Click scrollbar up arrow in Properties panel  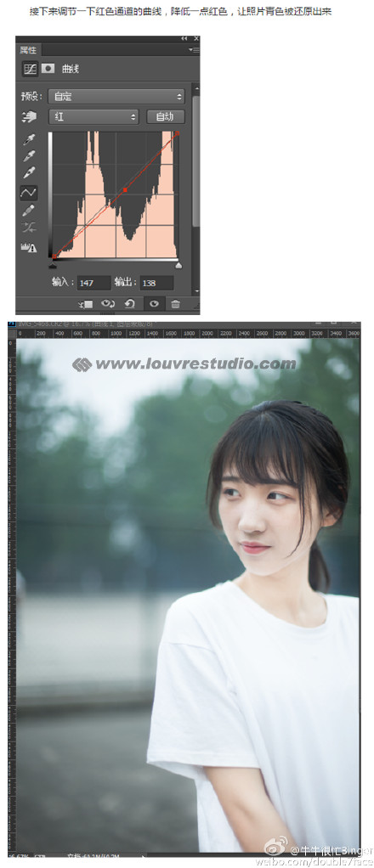[195, 87]
